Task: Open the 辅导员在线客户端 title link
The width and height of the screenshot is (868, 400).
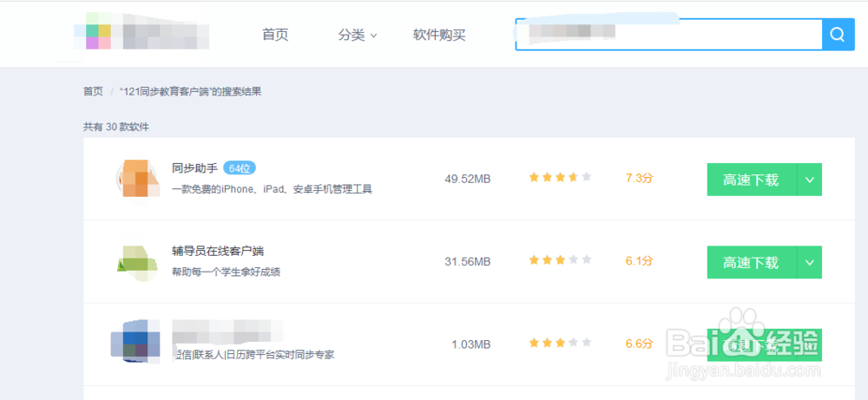Action: pos(218,251)
